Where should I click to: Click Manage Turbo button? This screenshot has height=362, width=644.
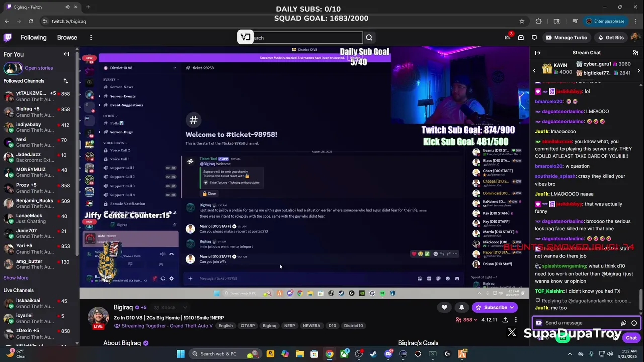567,38
